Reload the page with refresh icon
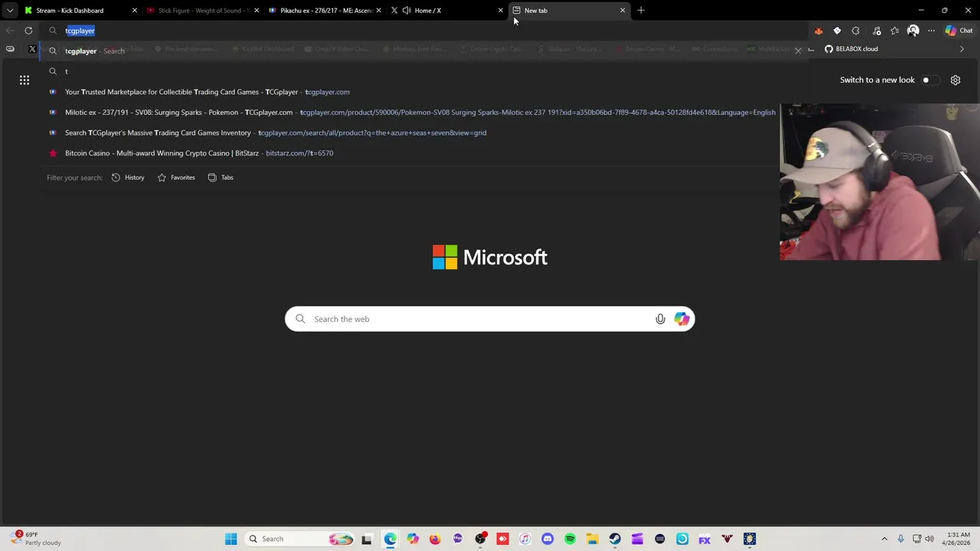The height and width of the screenshot is (551, 980). [x=28, y=31]
